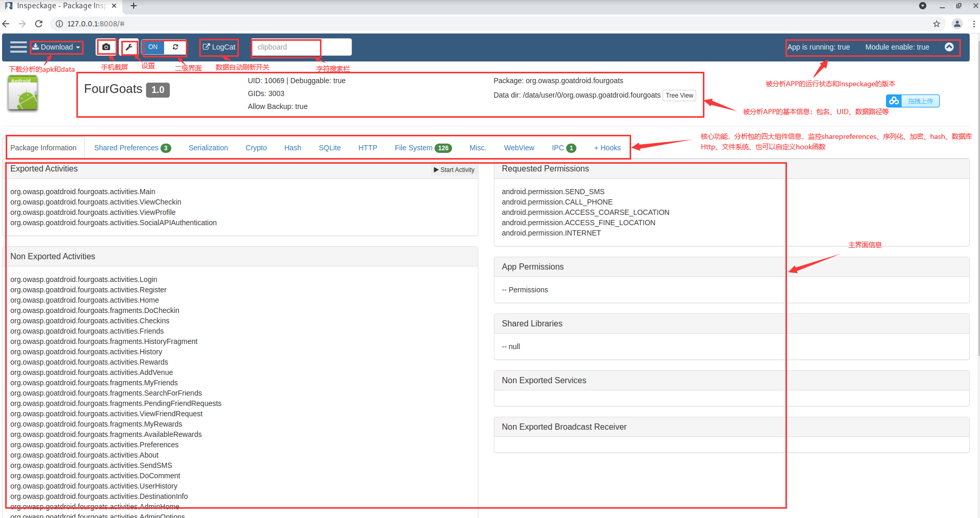The height and width of the screenshot is (518, 980).
Task: Select activities.AddVenue entry
Action: (91, 372)
